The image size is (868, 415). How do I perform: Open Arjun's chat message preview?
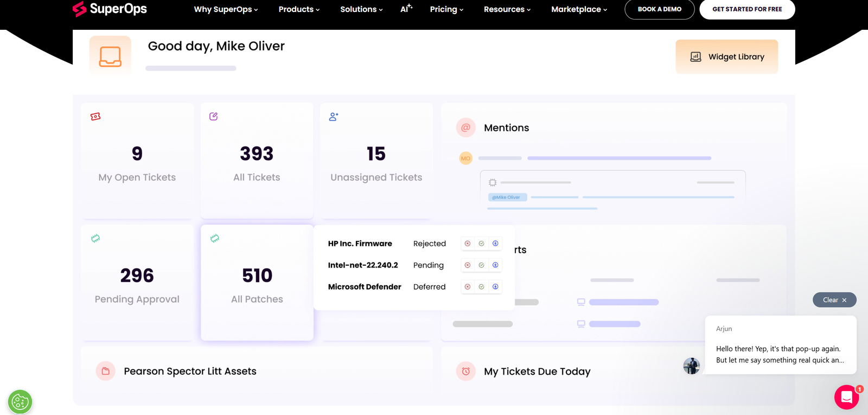[781, 345]
